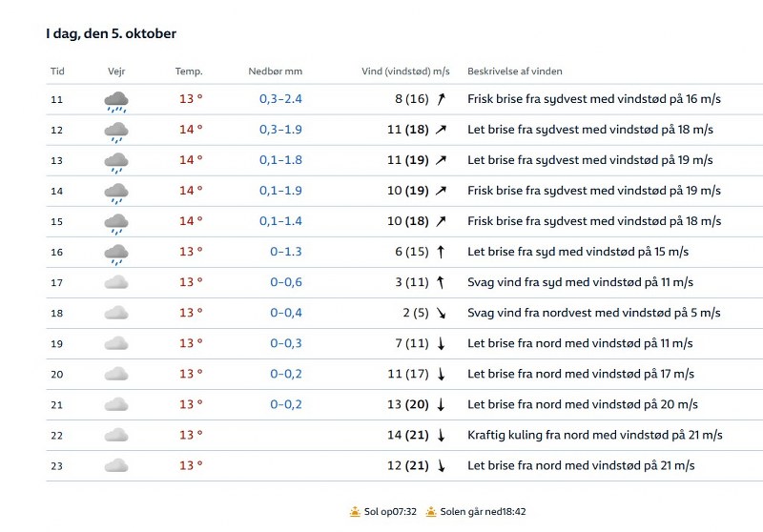
Task: Click the wind value 13 (20)
Action: (x=408, y=404)
